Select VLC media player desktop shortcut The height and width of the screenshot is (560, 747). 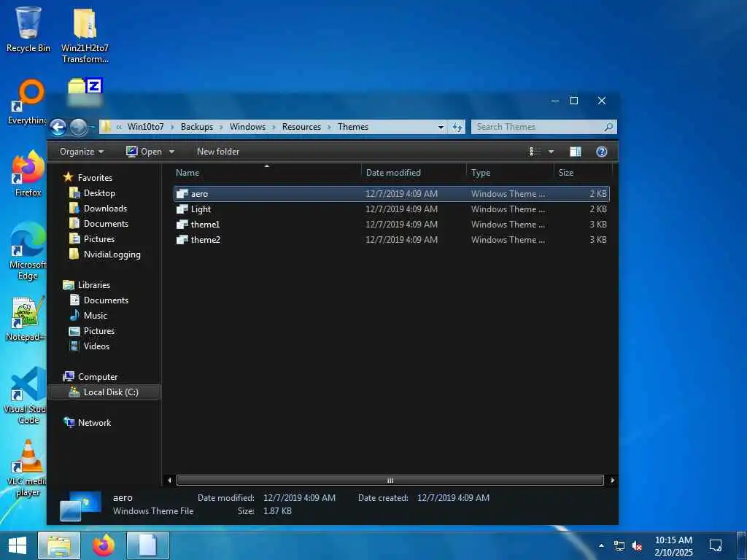point(27,468)
